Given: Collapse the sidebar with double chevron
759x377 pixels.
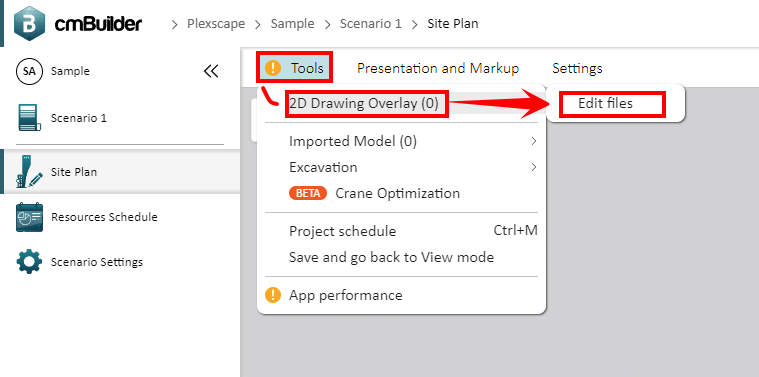Looking at the screenshot, I should coord(211,72).
